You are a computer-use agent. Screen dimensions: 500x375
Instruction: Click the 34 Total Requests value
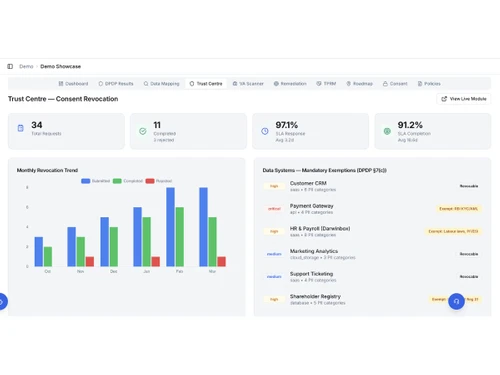(x=37, y=125)
